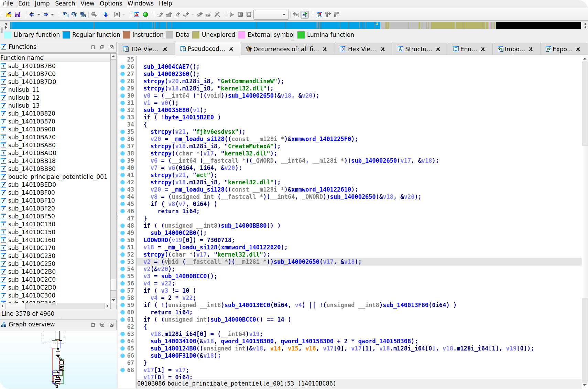Image resolution: width=588 pixels, height=389 pixels.
Task: Click the save floppy disk icon
Action: pos(18,14)
